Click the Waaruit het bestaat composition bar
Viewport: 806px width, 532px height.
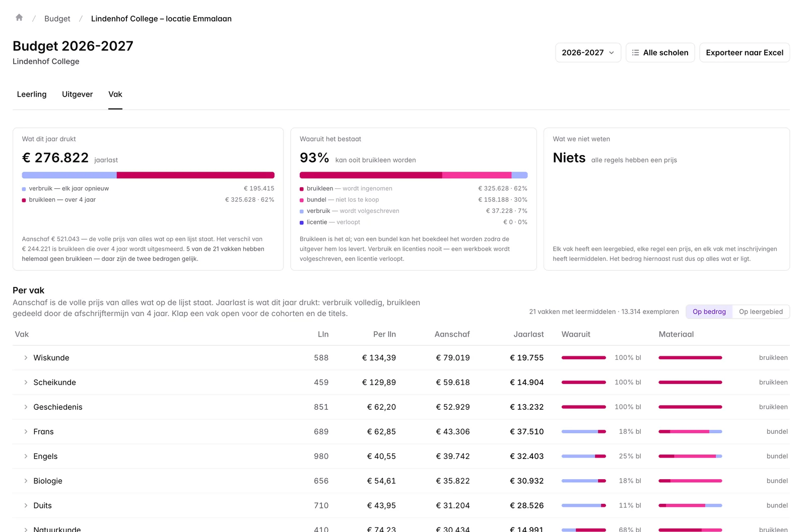pyautogui.click(x=414, y=175)
